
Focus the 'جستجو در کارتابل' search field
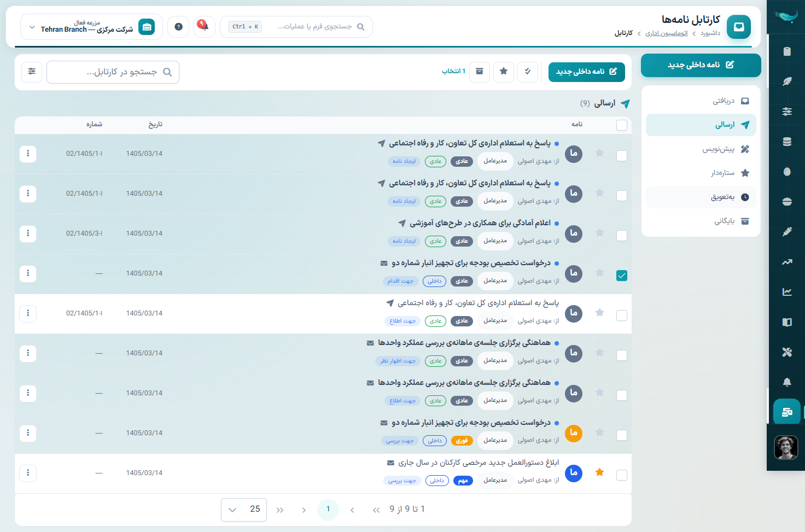click(x=113, y=72)
